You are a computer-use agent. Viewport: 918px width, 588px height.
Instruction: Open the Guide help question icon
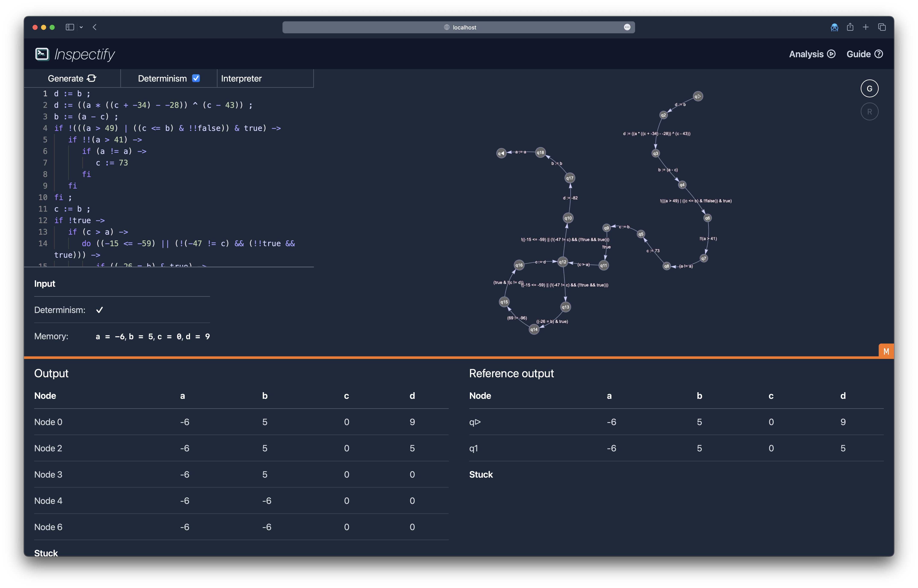point(879,54)
